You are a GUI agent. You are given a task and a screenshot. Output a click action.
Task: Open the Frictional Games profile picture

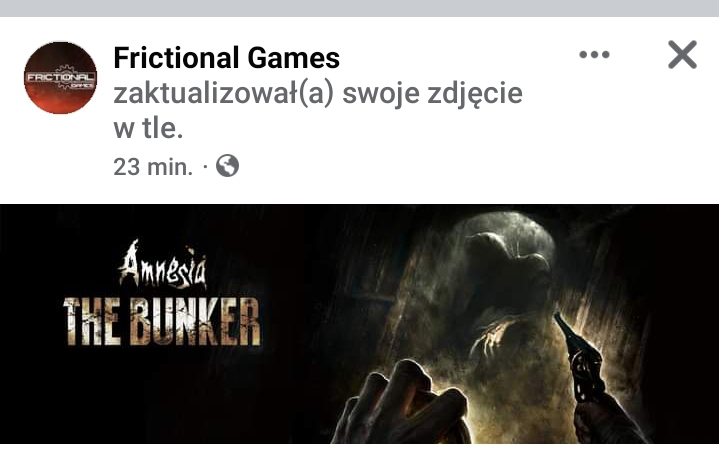(x=61, y=78)
